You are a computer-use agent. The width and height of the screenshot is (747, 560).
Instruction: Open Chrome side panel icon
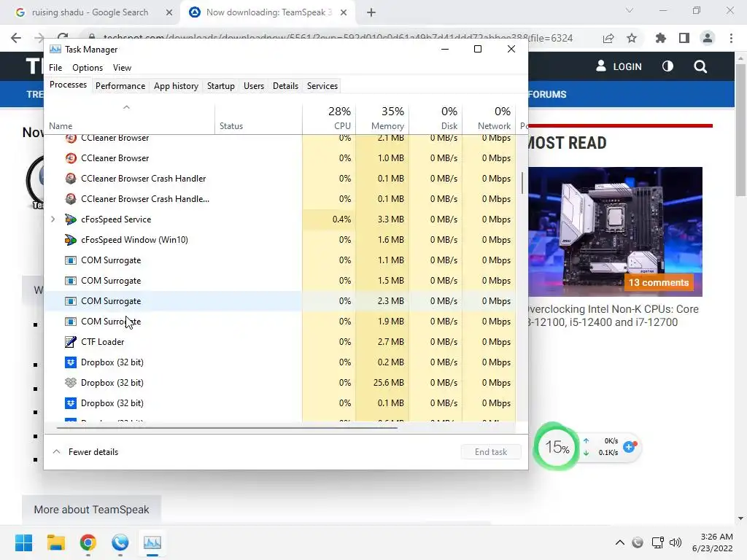684,38
